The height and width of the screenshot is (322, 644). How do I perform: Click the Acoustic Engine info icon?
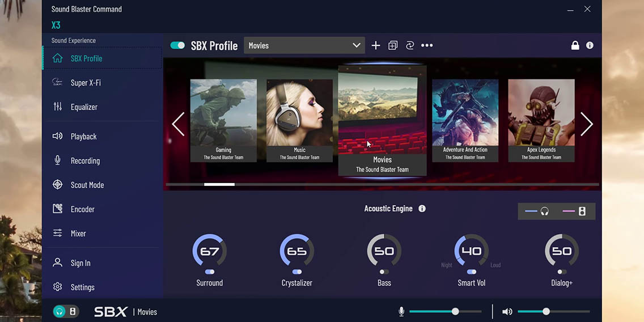tap(422, 209)
